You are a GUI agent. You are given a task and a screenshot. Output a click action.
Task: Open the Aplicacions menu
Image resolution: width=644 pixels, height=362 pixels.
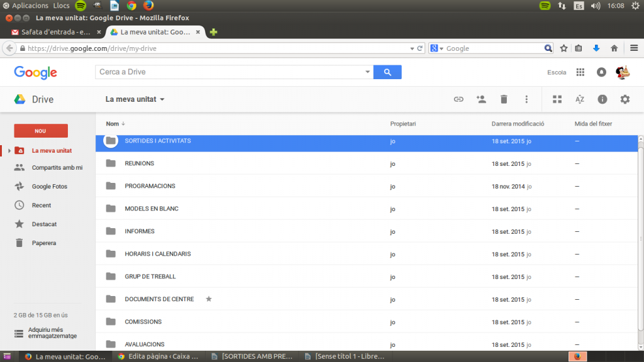point(30,6)
